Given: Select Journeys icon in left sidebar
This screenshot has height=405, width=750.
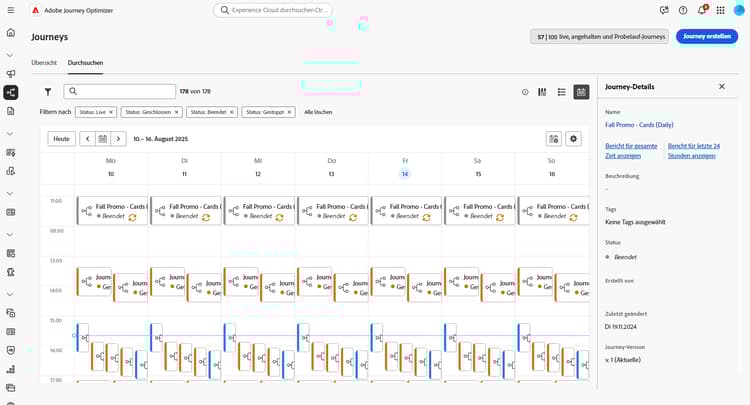Looking at the screenshot, I should (11, 92).
